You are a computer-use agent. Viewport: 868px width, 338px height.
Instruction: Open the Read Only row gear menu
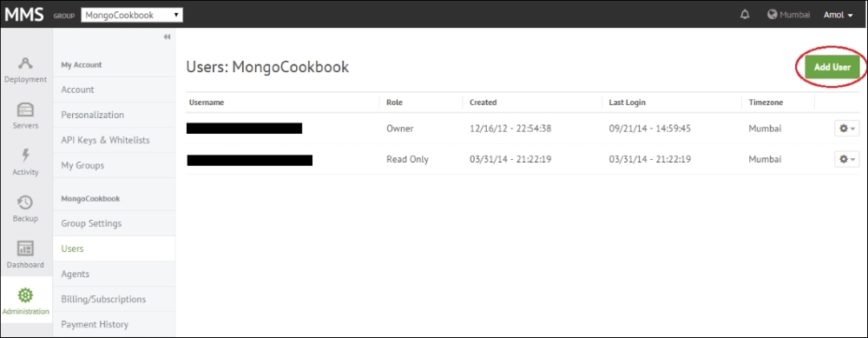coord(847,159)
